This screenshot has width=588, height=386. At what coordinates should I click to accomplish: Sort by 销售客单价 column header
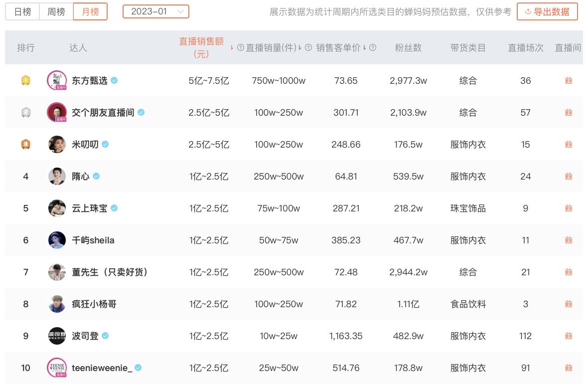tap(338, 48)
